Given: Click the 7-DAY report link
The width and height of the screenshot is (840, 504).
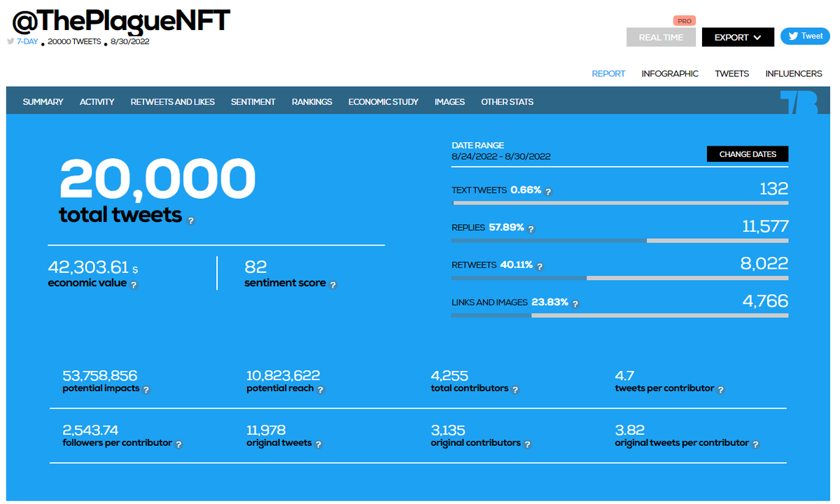Looking at the screenshot, I should 27,41.
